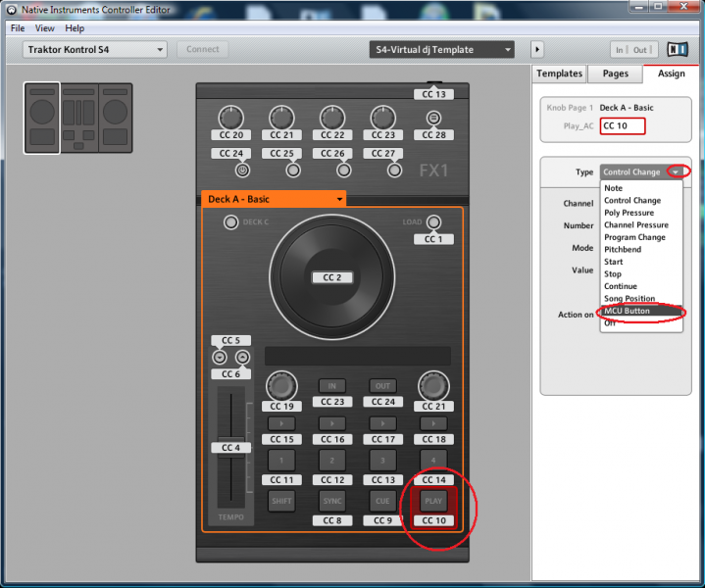The height and width of the screenshot is (588, 705).
Task: Switch to the Assign tab
Action: click(x=672, y=73)
